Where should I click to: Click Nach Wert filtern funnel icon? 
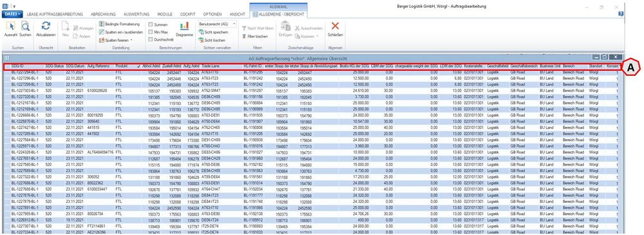coord(244,28)
